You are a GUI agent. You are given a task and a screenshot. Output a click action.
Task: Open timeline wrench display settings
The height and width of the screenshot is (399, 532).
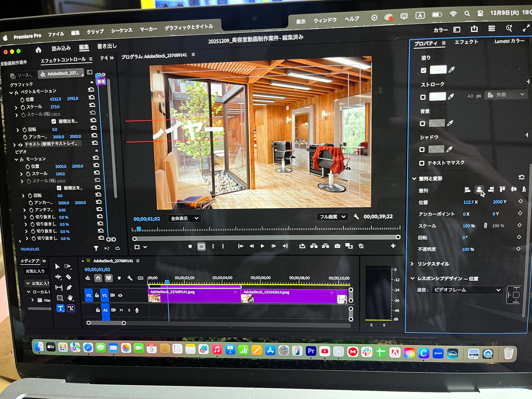coord(130,278)
